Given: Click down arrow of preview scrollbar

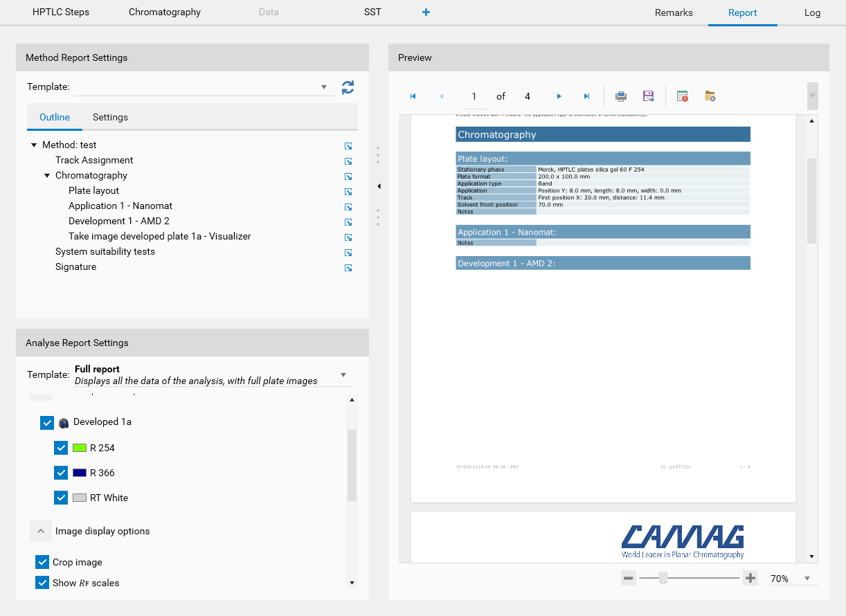Looking at the screenshot, I should point(812,556).
